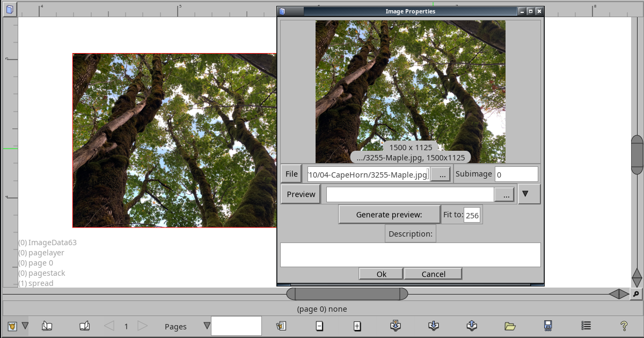644x338 pixels.
Task: Click the first open-book spread view icon
Action: click(x=47, y=326)
